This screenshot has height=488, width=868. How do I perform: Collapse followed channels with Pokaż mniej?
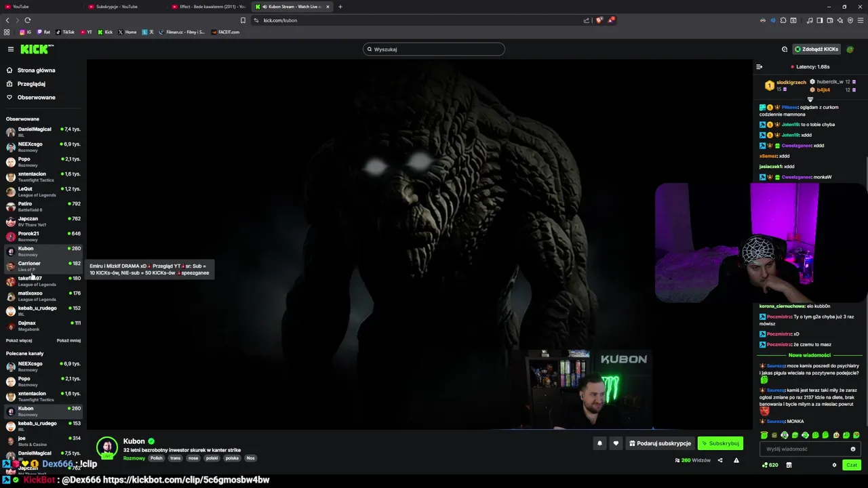[68, 340]
